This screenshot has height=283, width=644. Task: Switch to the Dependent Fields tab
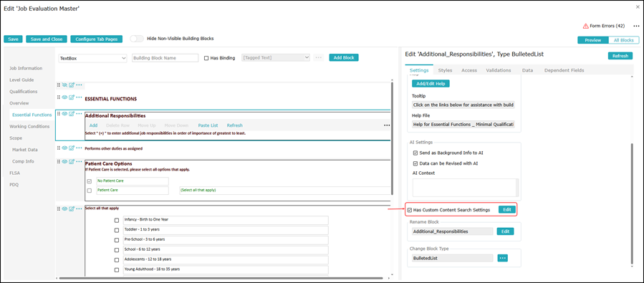click(x=564, y=70)
